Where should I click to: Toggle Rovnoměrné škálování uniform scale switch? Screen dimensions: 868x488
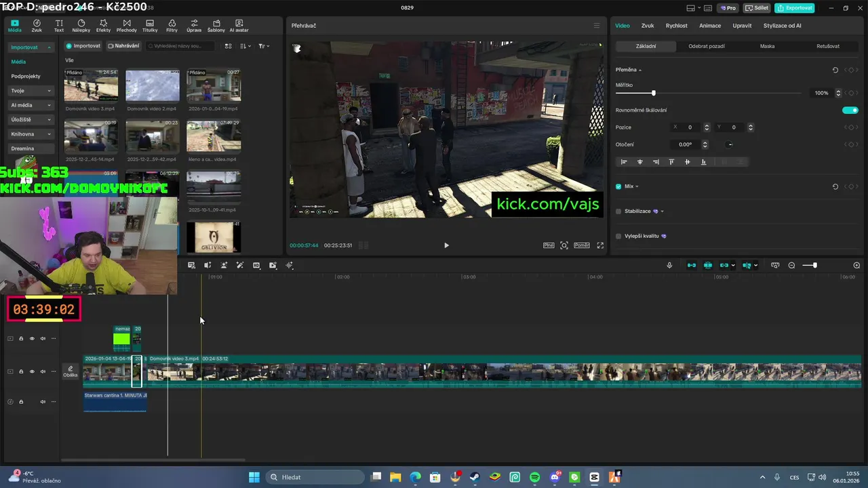[x=850, y=110]
